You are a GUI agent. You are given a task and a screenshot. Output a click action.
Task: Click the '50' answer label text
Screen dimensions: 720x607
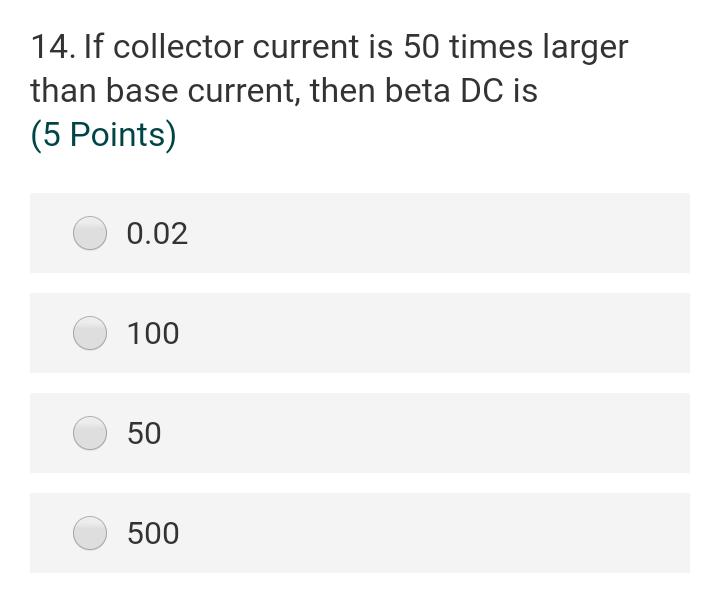144,433
